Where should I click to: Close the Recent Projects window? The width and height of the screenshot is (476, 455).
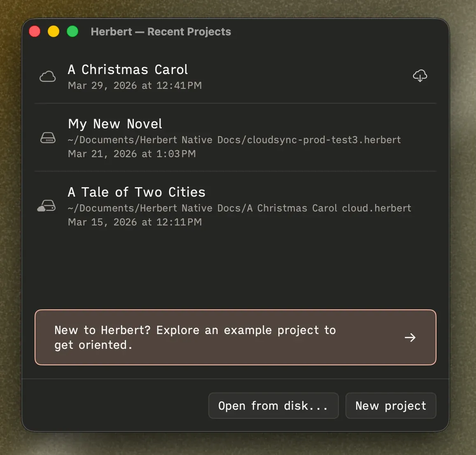(35, 32)
